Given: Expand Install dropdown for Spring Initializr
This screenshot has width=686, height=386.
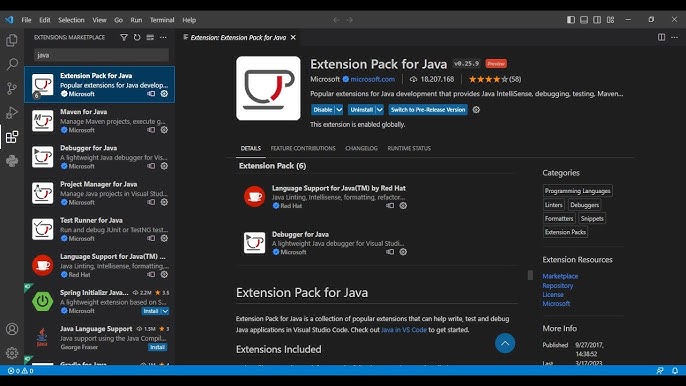Looking at the screenshot, I should [165, 311].
